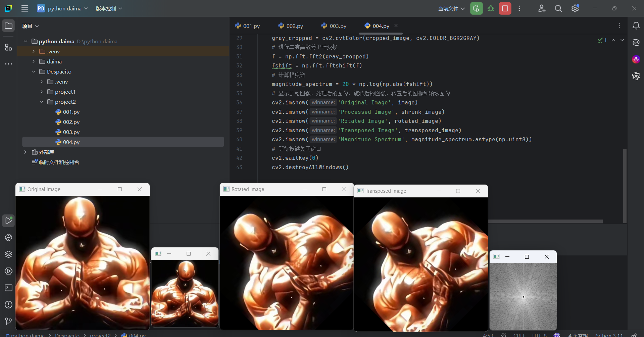
Task: Click line number 36 in gutter
Action: (x=239, y=102)
